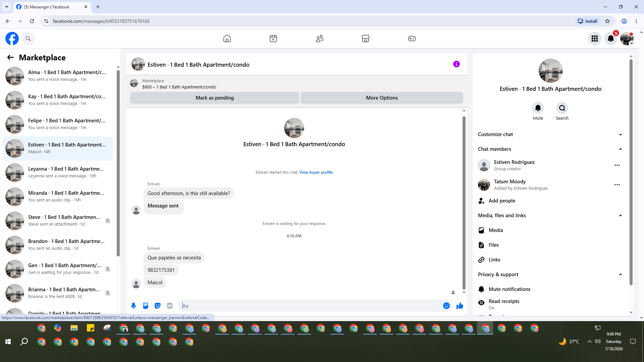
Task: Open the Brianna apartment conversation
Action: (x=58, y=293)
